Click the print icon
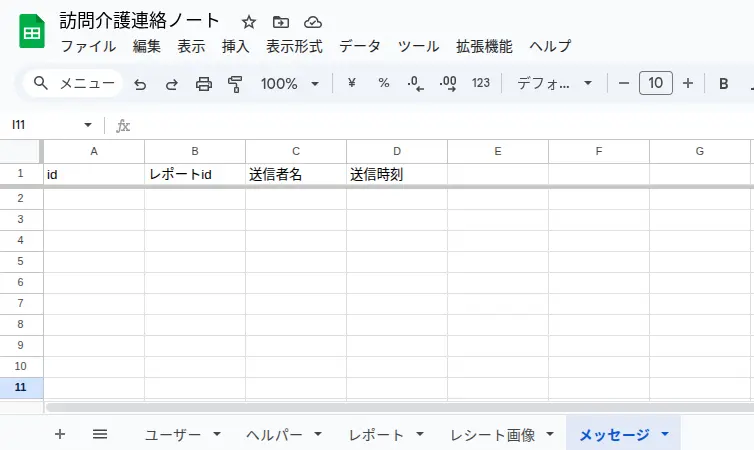Screen dimensions: 754x450 [x=204, y=84]
